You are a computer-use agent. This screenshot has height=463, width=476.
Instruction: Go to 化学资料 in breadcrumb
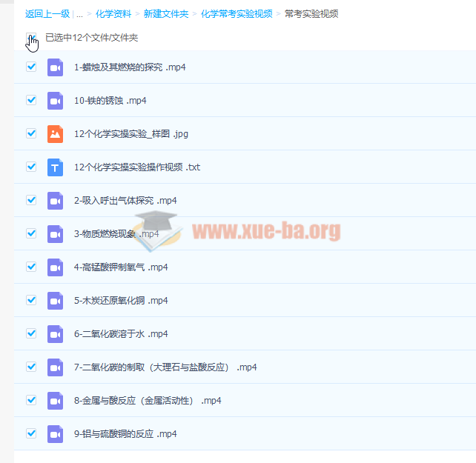coord(113,14)
